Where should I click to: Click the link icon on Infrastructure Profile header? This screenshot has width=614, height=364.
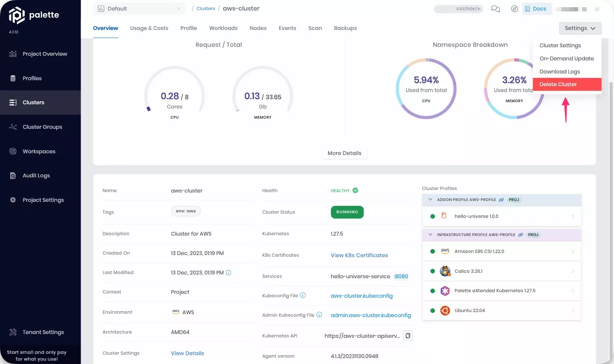[521, 235]
